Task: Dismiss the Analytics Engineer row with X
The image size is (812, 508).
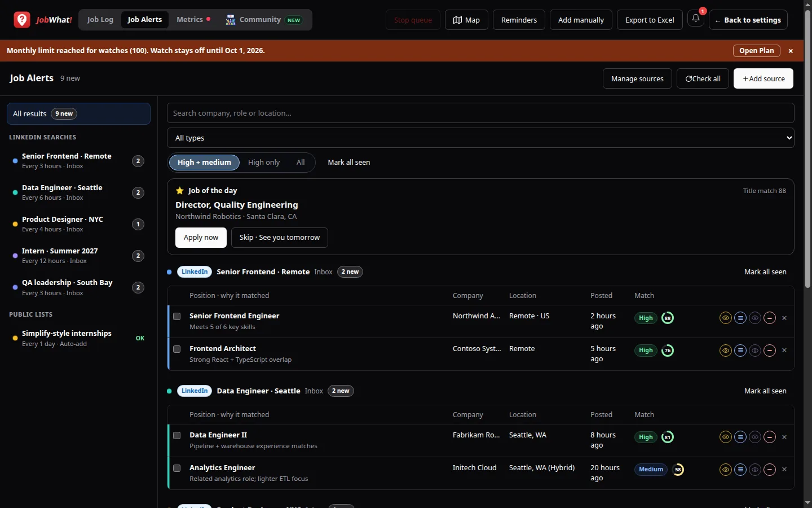Action: (784, 470)
